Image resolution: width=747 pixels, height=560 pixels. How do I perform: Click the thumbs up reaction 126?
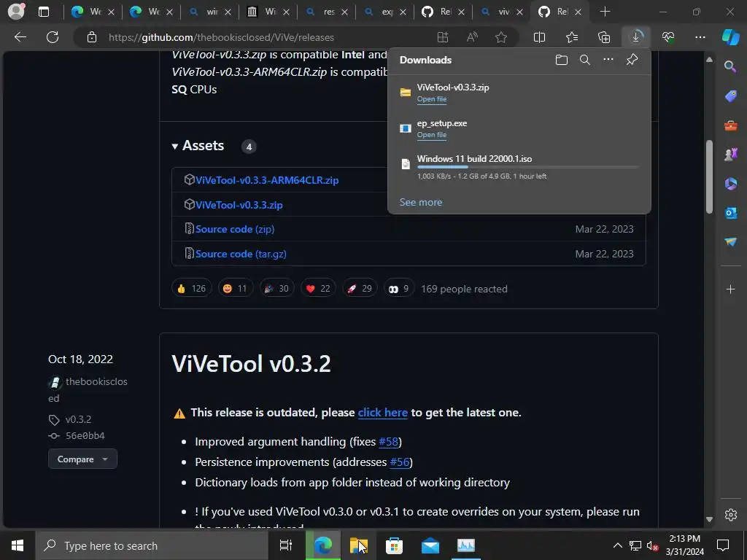pyautogui.click(x=191, y=289)
